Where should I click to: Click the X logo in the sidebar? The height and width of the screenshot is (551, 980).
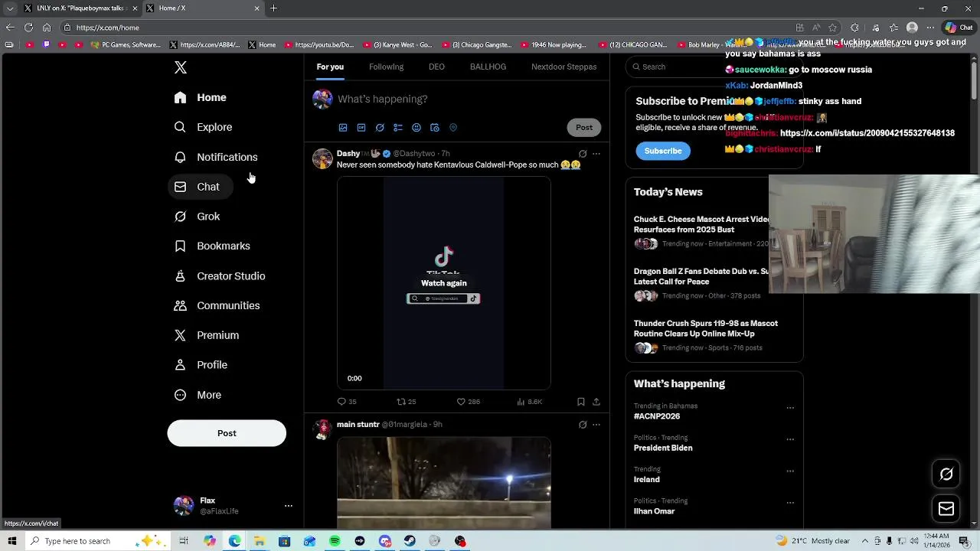click(181, 67)
